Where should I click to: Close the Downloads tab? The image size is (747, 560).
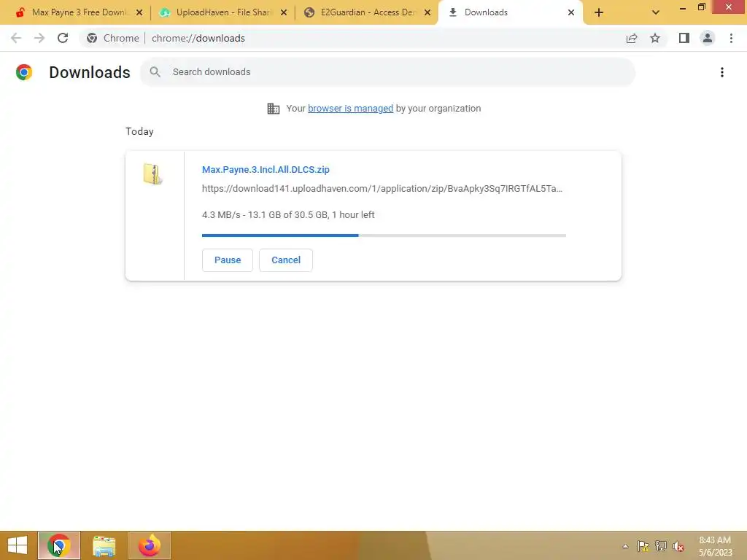[571, 13]
